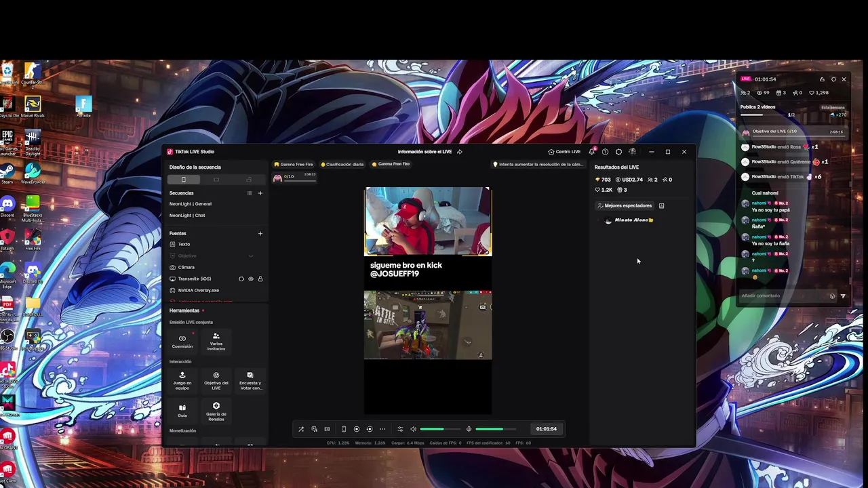
Task: Open the profile avatar menu
Action: pyautogui.click(x=632, y=152)
